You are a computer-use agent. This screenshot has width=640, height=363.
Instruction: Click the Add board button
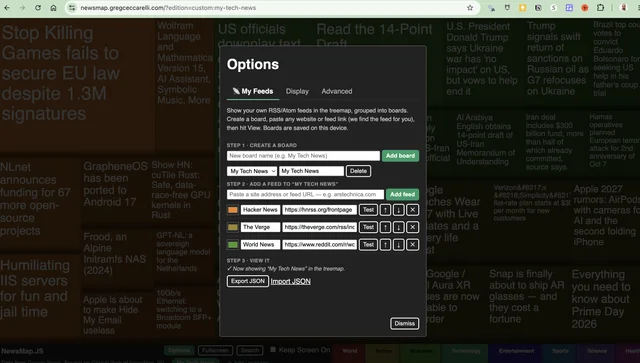(400, 156)
